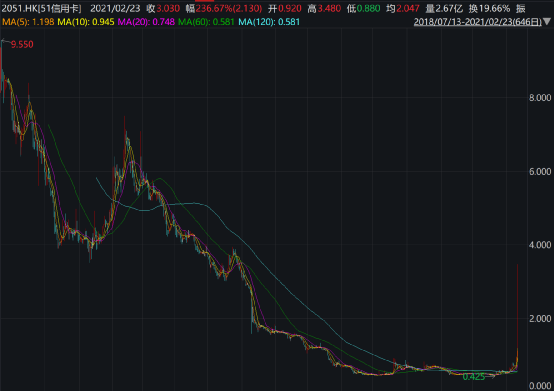This screenshot has width=554, height=391.
Task: Click the average price 均2.047
Action: pos(403,8)
